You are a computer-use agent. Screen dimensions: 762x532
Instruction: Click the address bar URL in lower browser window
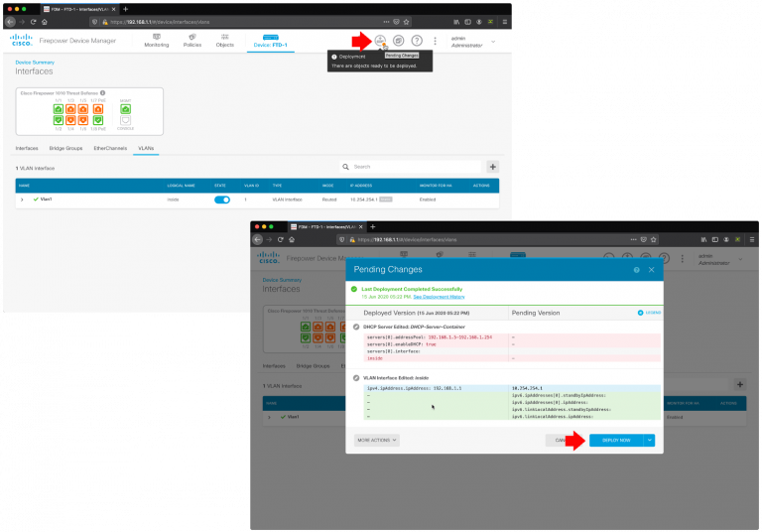tap(407, 240)
